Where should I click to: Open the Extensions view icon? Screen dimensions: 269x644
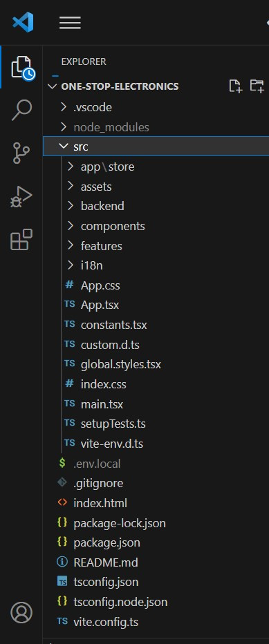[x=21, y=240]
